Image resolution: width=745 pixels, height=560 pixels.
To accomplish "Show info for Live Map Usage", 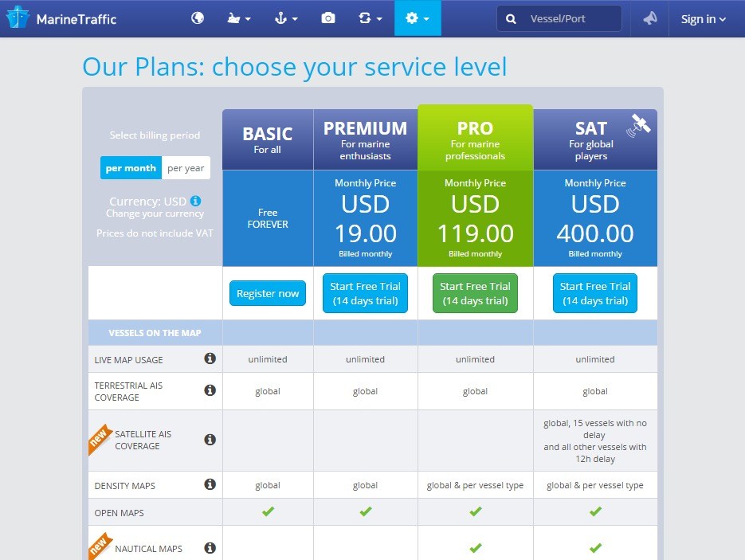I will [210, 358].
